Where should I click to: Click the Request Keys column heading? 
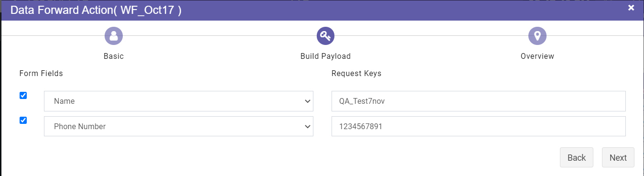356,74
